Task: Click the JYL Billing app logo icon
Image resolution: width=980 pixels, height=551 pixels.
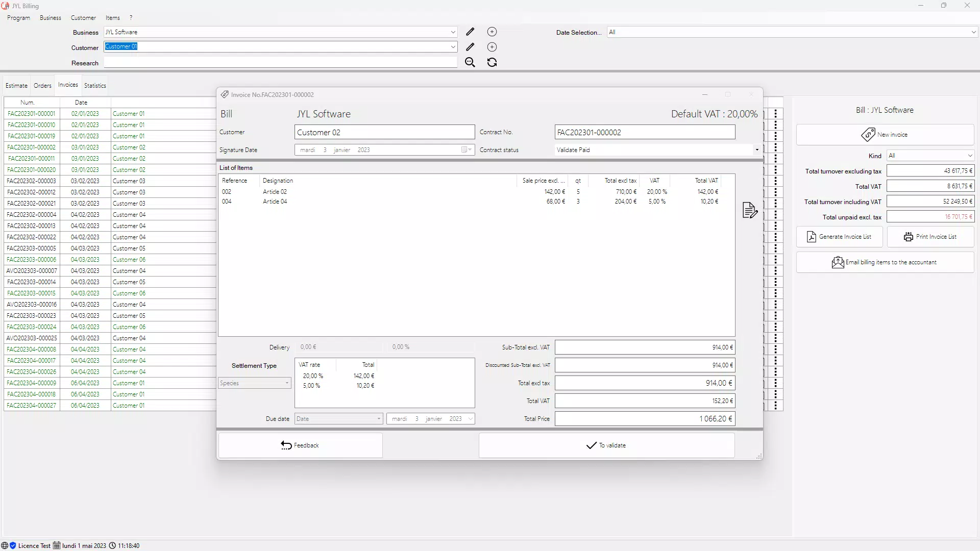Action: [6, 6]
